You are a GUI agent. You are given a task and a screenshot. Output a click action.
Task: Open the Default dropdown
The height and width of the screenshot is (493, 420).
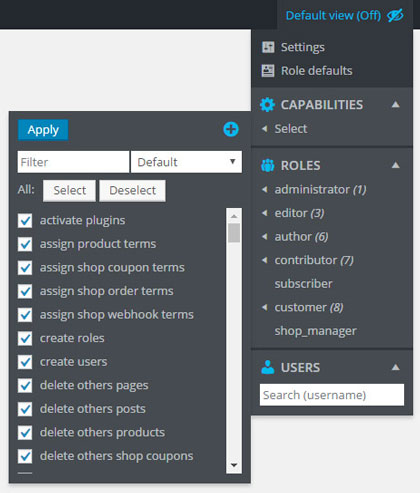point(186,162)
